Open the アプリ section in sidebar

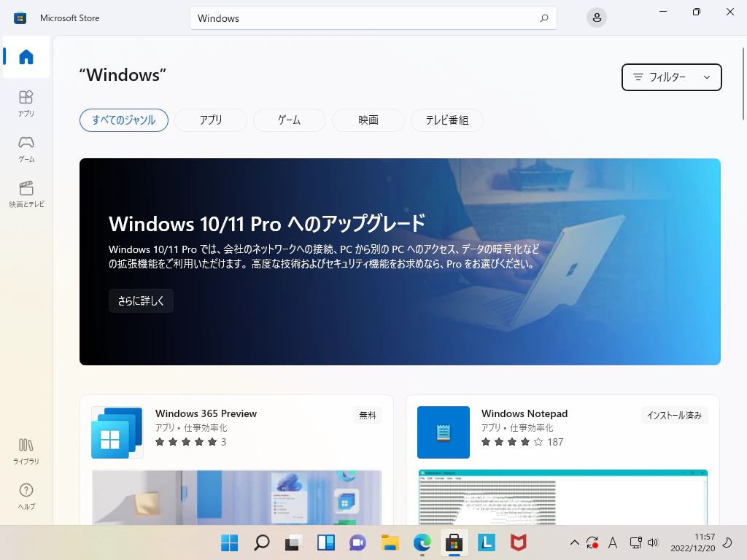pyautogui.click(x=26, y=104)
